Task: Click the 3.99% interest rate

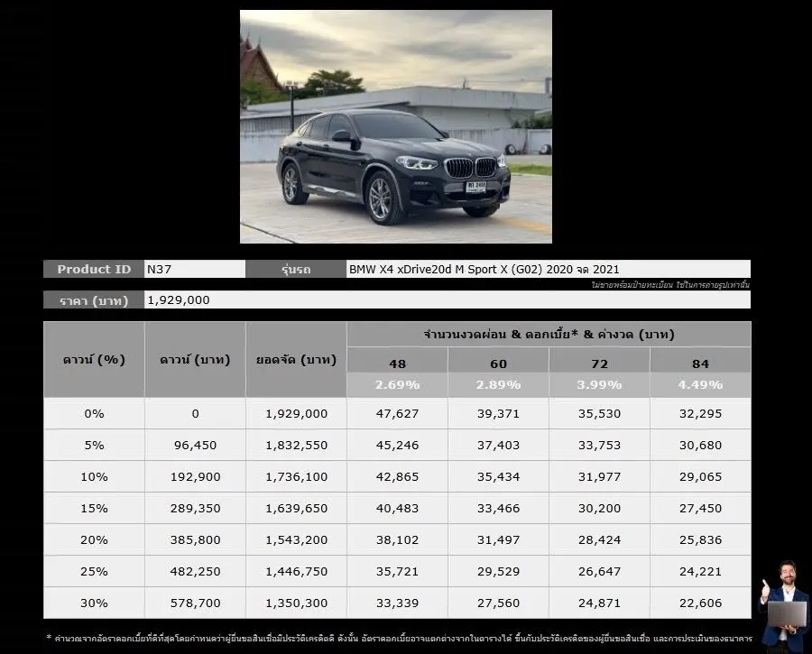Action: point(599,385)
